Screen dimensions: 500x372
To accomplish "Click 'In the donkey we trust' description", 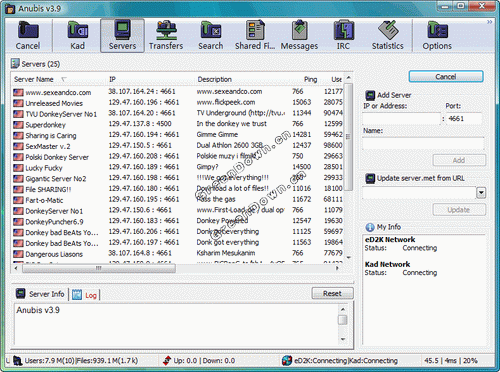I will (232, 124).
